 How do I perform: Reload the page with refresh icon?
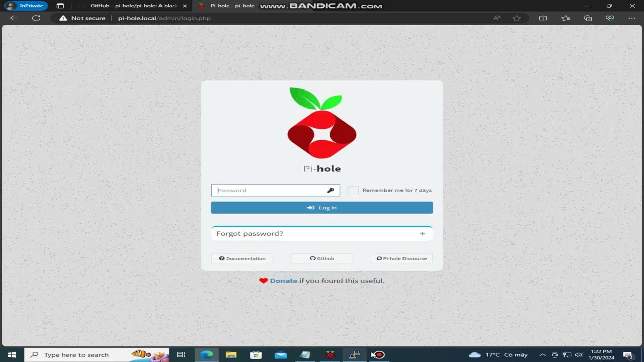pos(36,18)
